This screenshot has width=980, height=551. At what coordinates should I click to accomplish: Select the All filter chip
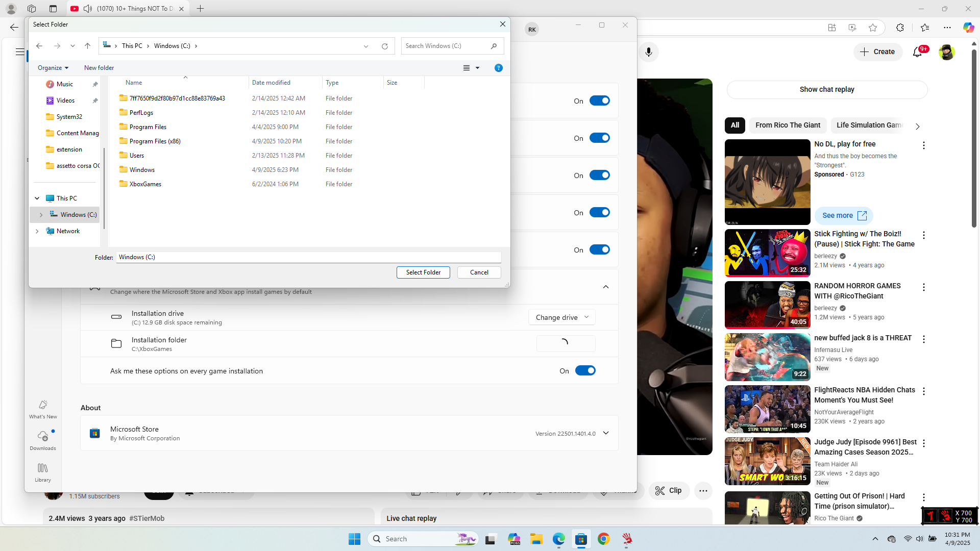pyautogui.click(x=735, y=126)
